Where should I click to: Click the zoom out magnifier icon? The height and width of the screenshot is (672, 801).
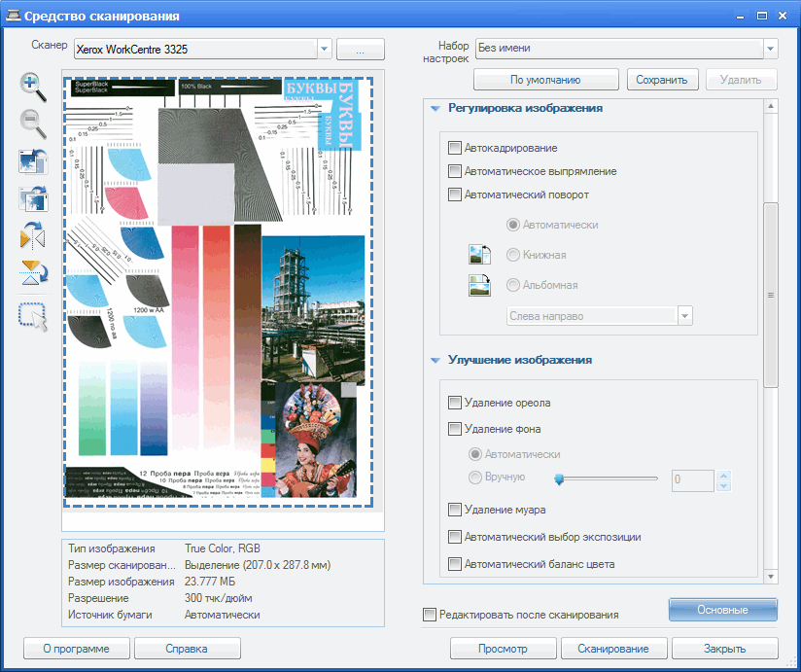[33, 124]
